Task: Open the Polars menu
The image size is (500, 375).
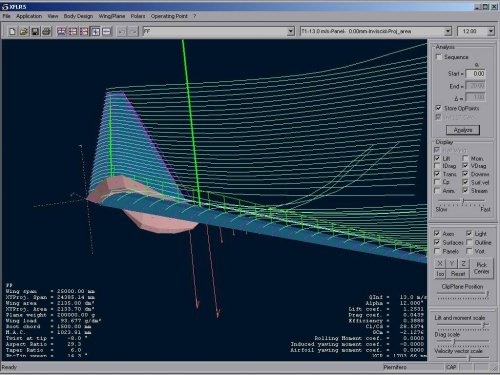Action: pos(138,16)
